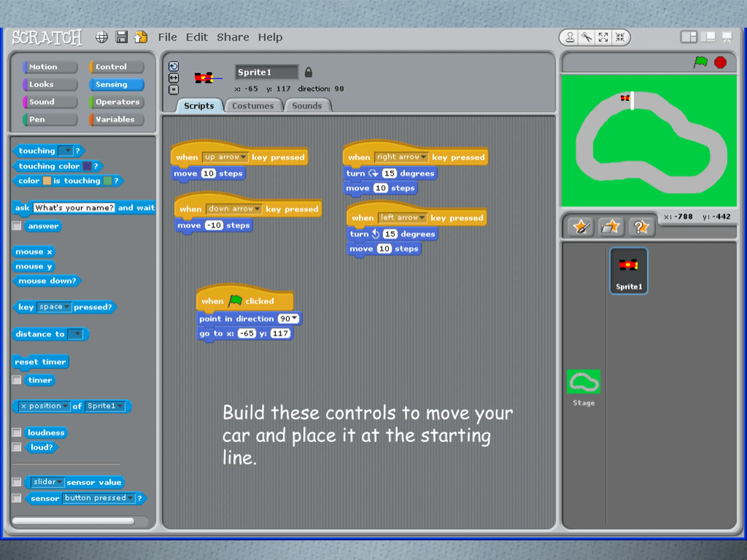
Task: Open the button pressed sensor dropdown
Action: (99, 498)
